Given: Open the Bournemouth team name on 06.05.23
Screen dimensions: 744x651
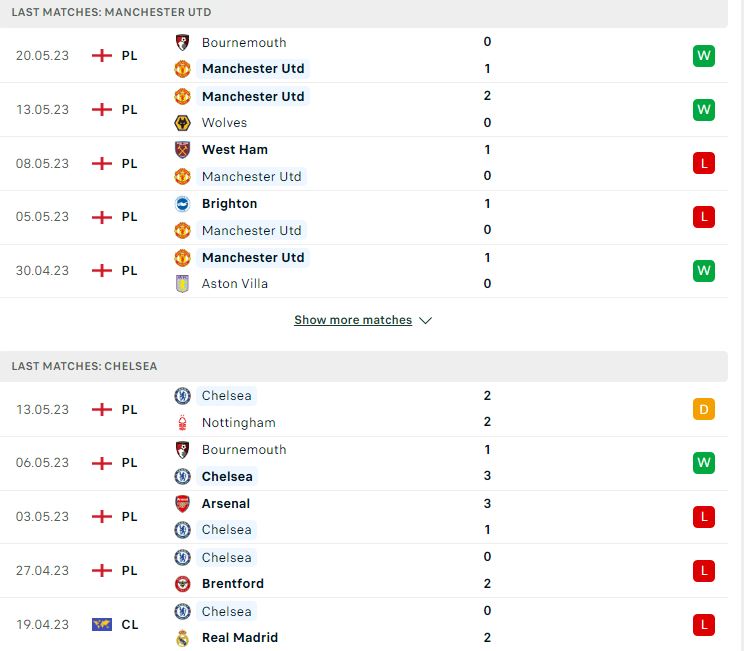Looking at the screenshot, I should (x=244, y=450).
